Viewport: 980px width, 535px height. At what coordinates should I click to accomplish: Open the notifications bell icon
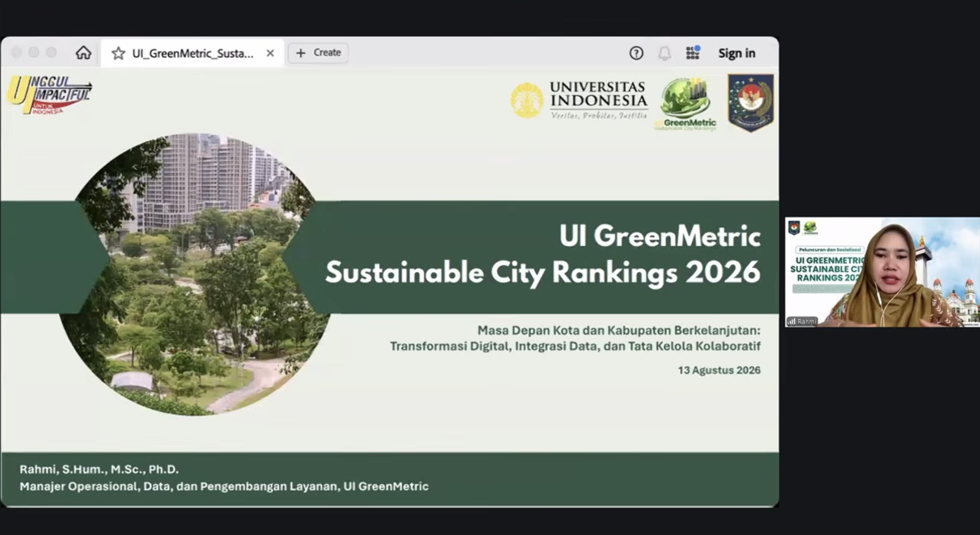[x=664, y=53]
